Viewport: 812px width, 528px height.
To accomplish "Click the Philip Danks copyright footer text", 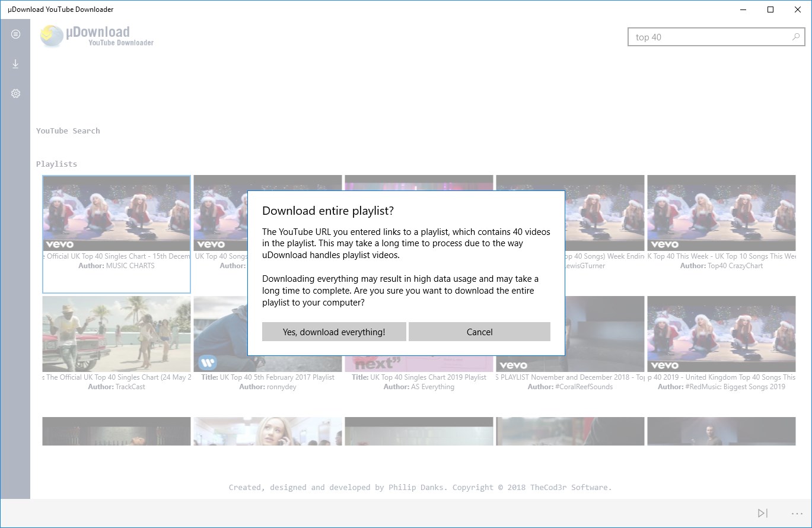I will pyautogui.click(x=420, y=488).
